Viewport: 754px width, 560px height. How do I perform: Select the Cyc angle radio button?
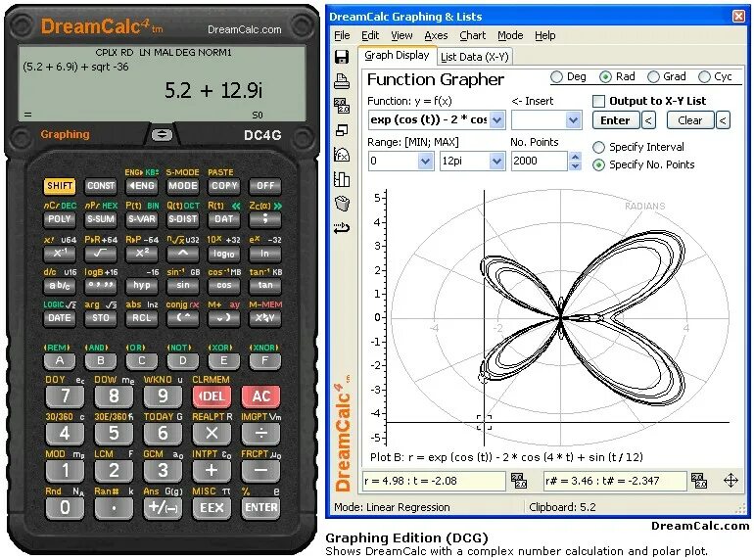tap(704, 77)
